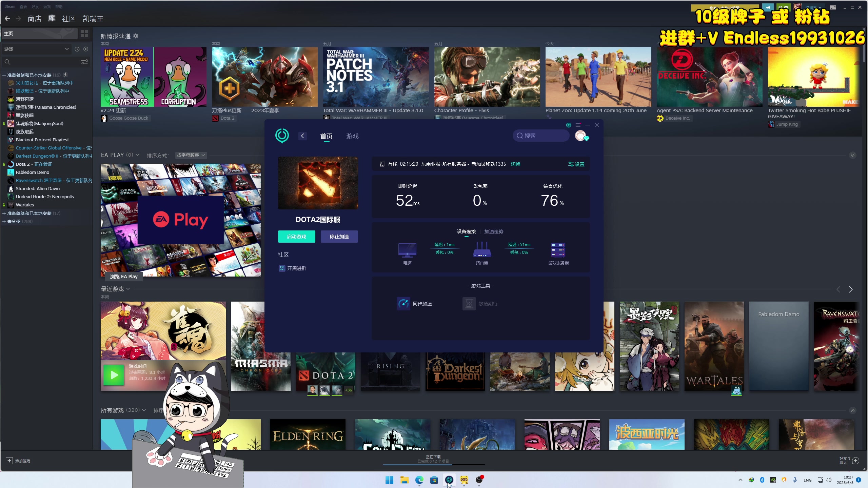
Task: Enter Steam Big Picture mode icon
Action: coord(833,7)
